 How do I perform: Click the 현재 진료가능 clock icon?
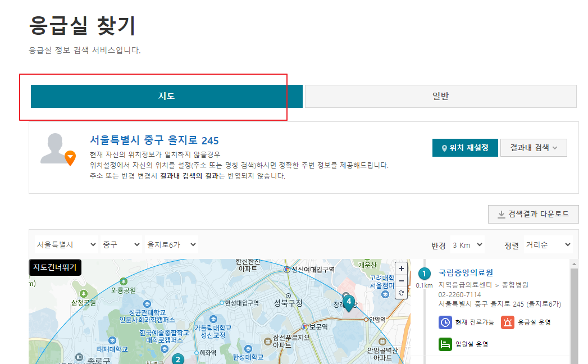click(x=445, y=322)
